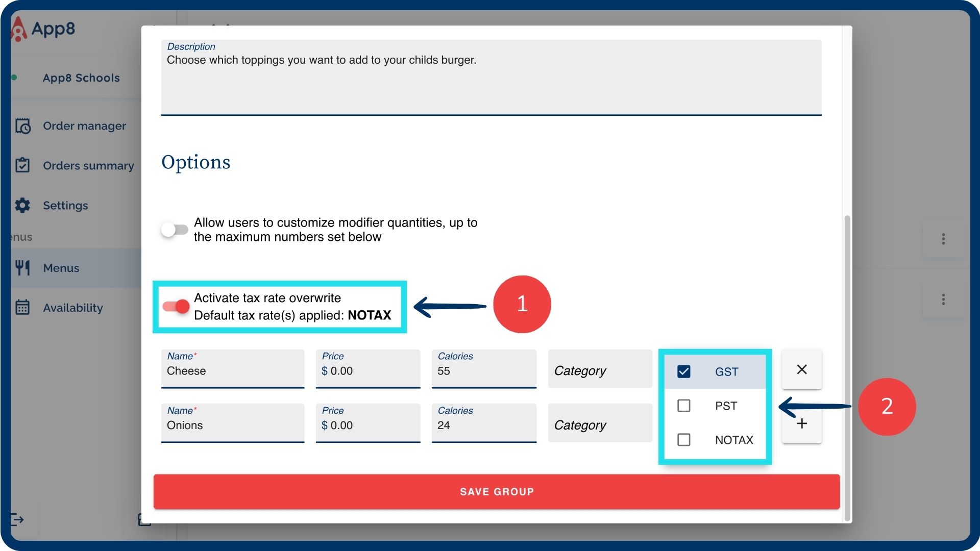980x551 pixels.
Task: Click the Settings gear icon
Action: coord(23,205)
